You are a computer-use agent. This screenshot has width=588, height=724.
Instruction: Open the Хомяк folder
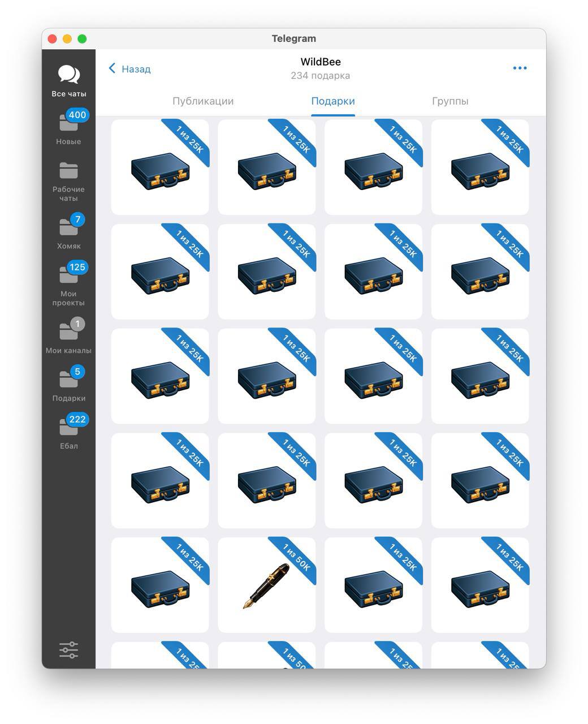pyautogui.click(x=68, y=232)
